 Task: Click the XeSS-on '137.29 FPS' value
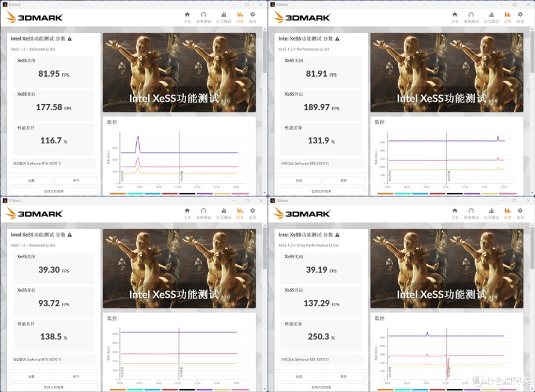point(321,303)
